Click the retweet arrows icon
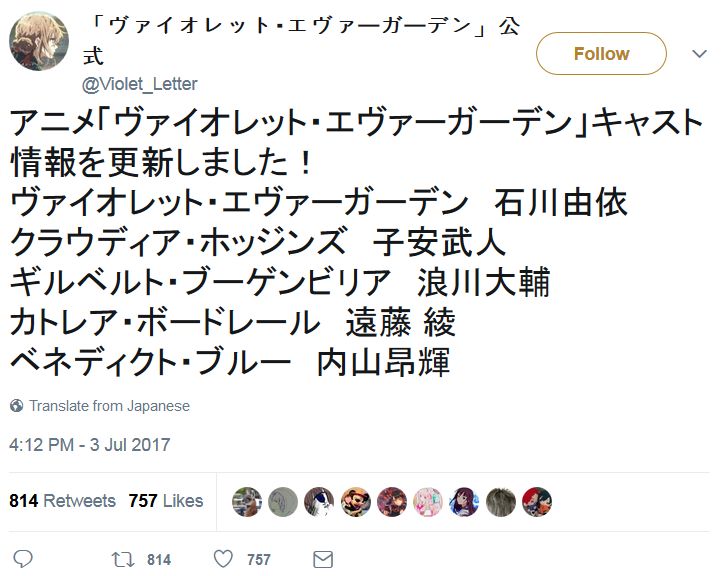724x576 pixels. pyautogui.click(x=123, y=559)
